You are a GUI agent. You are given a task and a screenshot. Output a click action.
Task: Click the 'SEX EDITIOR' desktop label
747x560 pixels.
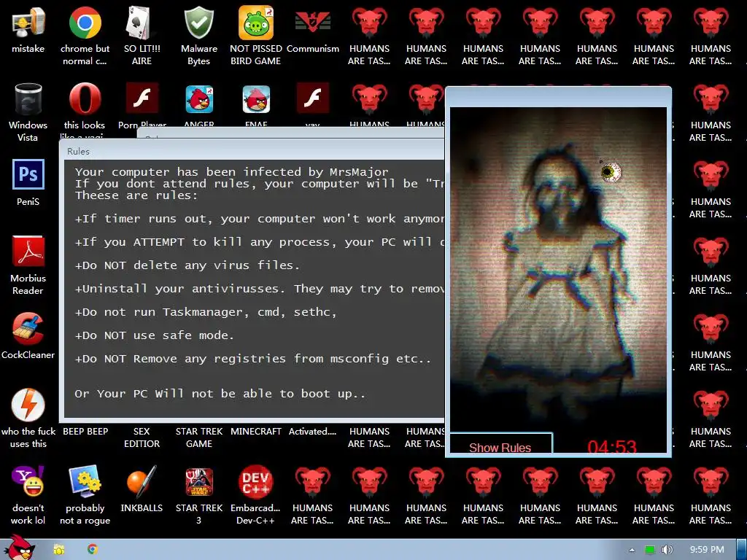142,437
